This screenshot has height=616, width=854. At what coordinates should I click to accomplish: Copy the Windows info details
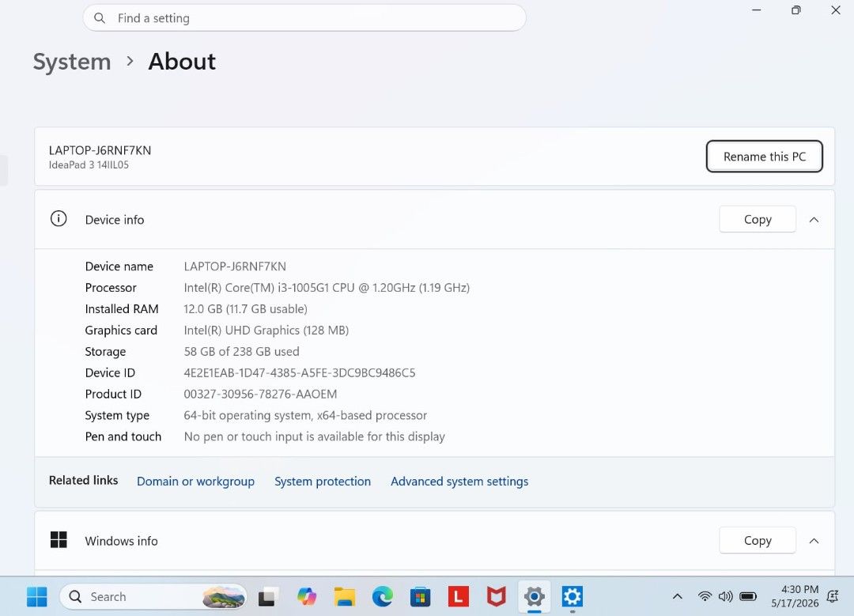point(758,540)
